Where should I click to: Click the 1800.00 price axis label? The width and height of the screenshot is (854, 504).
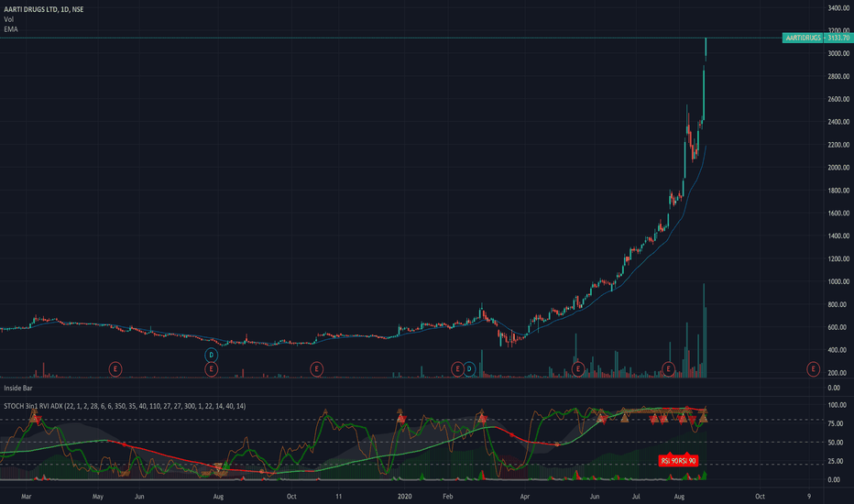(x=838, y=191)
